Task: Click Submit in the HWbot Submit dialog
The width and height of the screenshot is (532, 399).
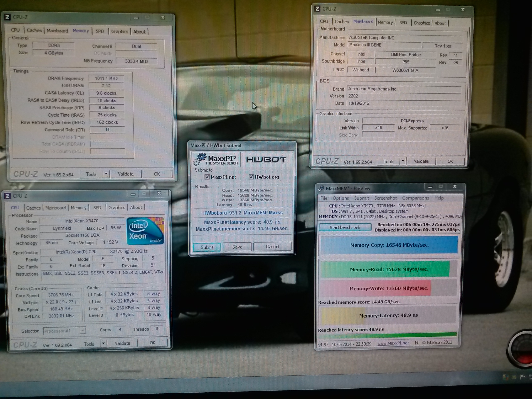Action: coord(207,247)
